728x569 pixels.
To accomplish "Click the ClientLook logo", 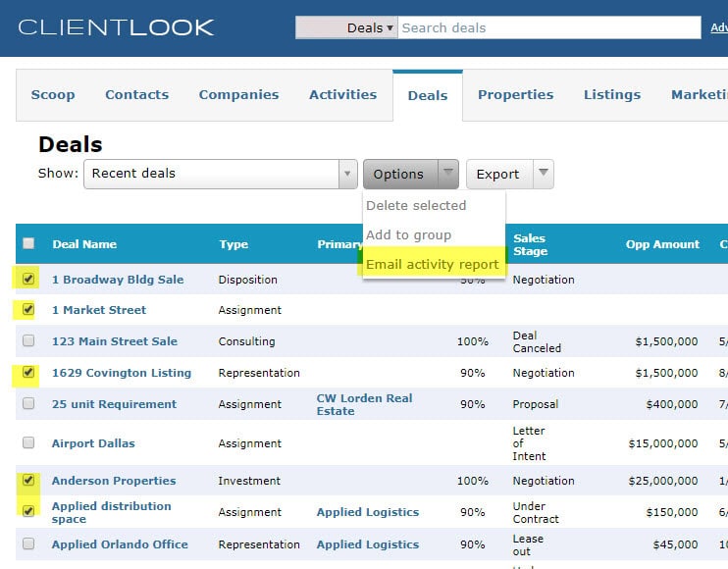I will click(x=116, y=27).
